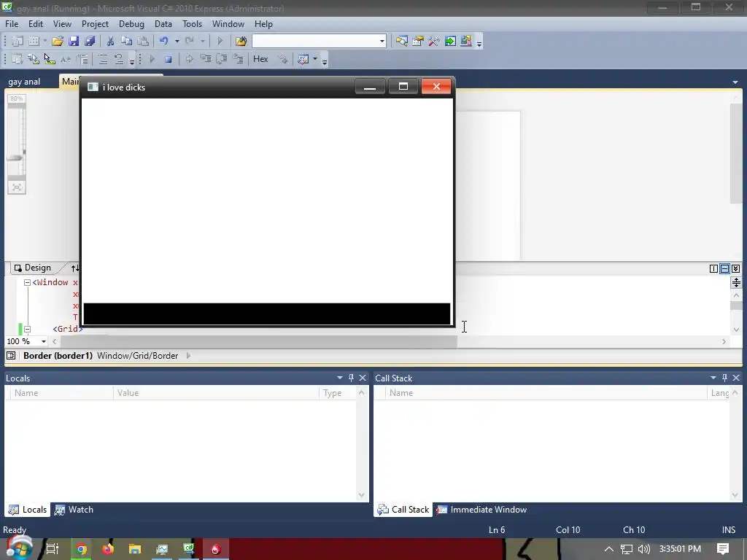Open the 100 % zoom dropdown in XAML editor
Image resolution: width=747 pixels, height=560 pixels.
click(43, 341)
